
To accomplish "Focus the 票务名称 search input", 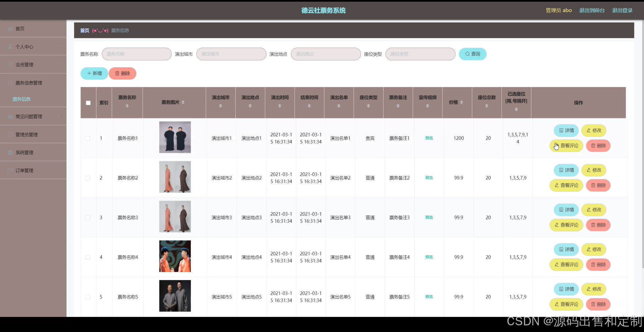I will tap(137, 54).
